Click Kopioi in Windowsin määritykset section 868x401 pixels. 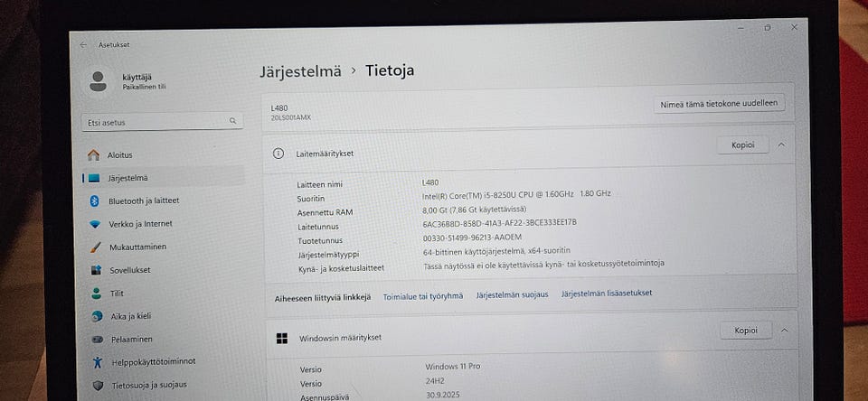(x=745, y=331)
